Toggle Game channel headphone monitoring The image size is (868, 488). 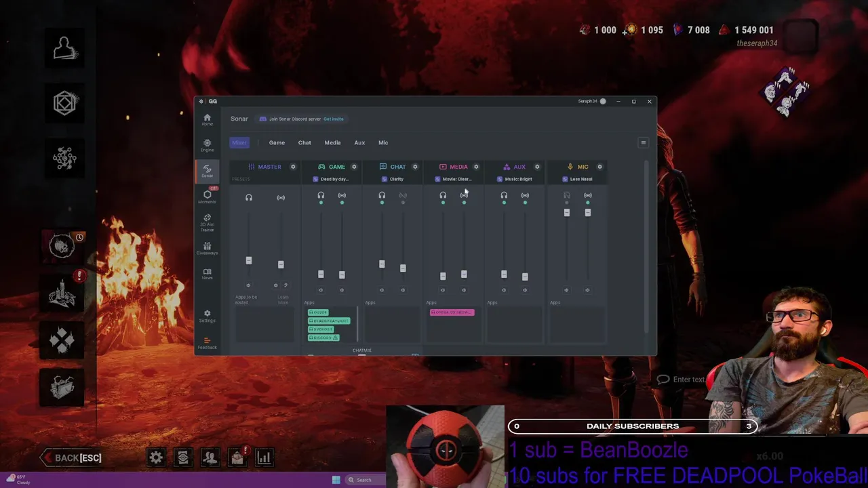pos(321,196)
